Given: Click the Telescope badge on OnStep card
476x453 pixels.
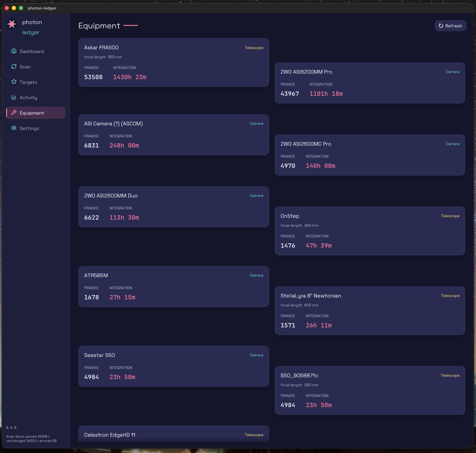Looking at the screenshot, I should point(450,216).
